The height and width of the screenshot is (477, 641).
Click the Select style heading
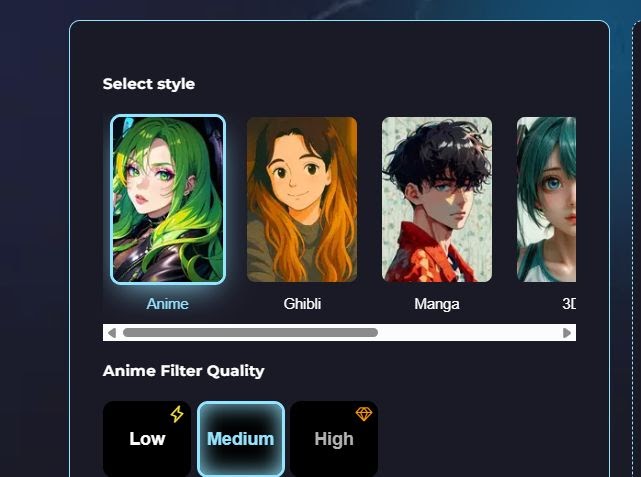(149, 84)
